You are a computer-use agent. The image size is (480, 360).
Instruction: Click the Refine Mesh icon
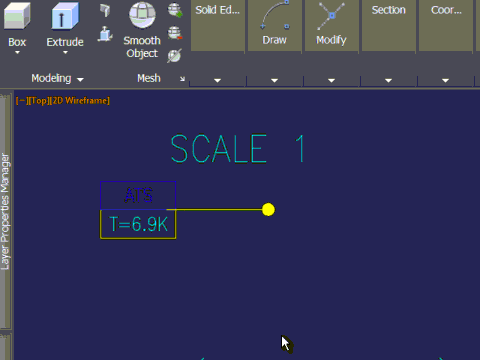coord(175,56)
